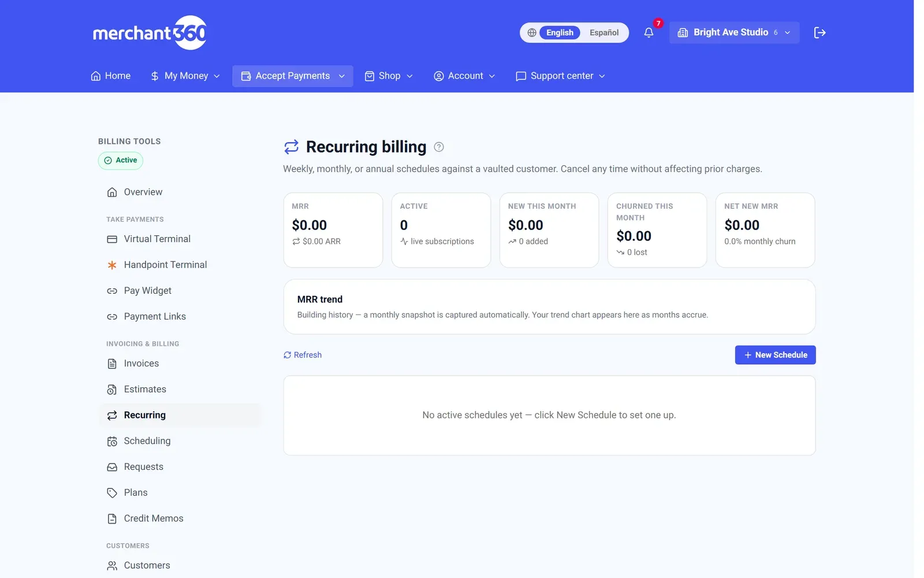This screenshot has width=924, height=578.
Task: Click the Requests inbox icon
Action: pos(112,467)
